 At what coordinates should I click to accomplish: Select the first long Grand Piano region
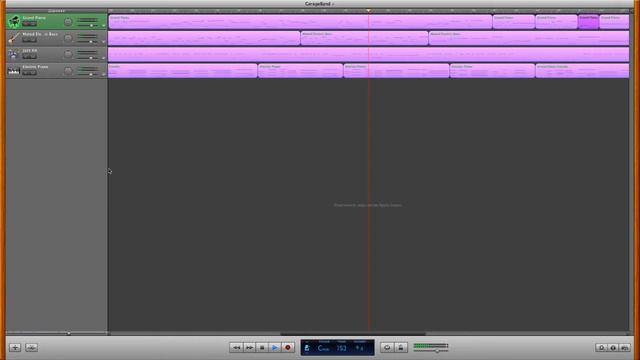(300, 22)
